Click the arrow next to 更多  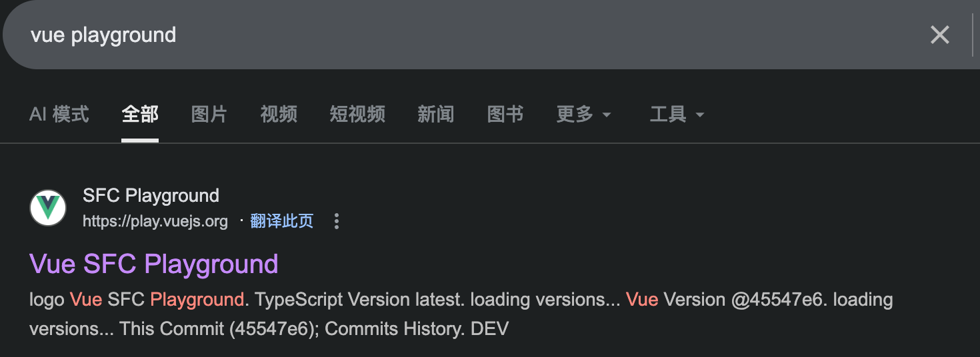(x=607, y=115)
